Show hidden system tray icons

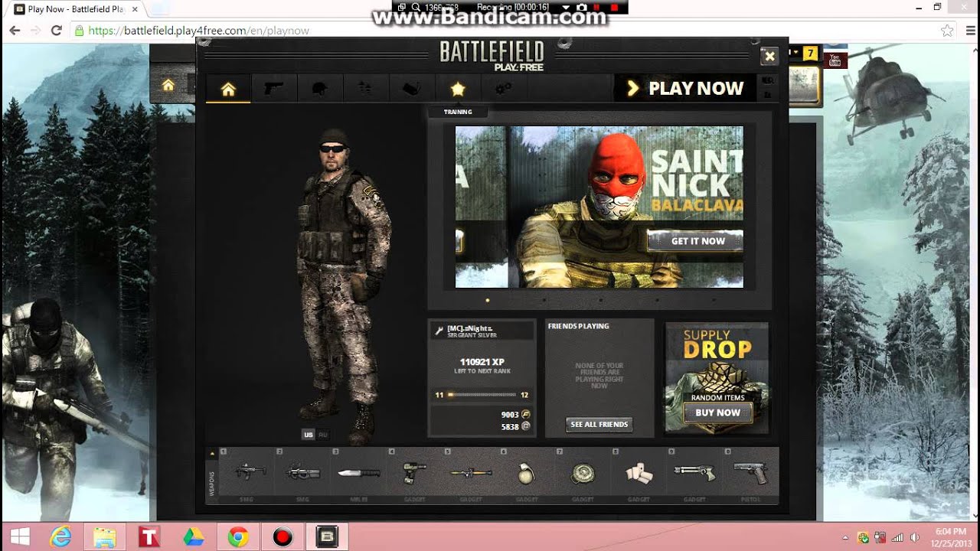tap(845, 537)
